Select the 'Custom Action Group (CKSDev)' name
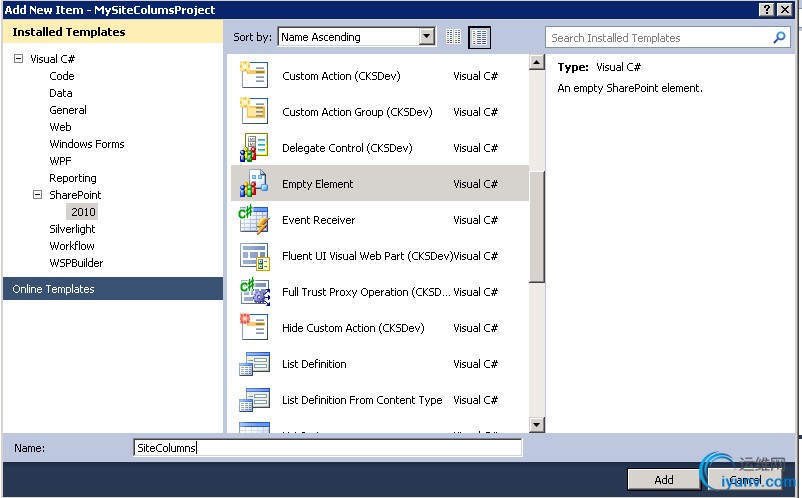 click(x=357, y=112)
